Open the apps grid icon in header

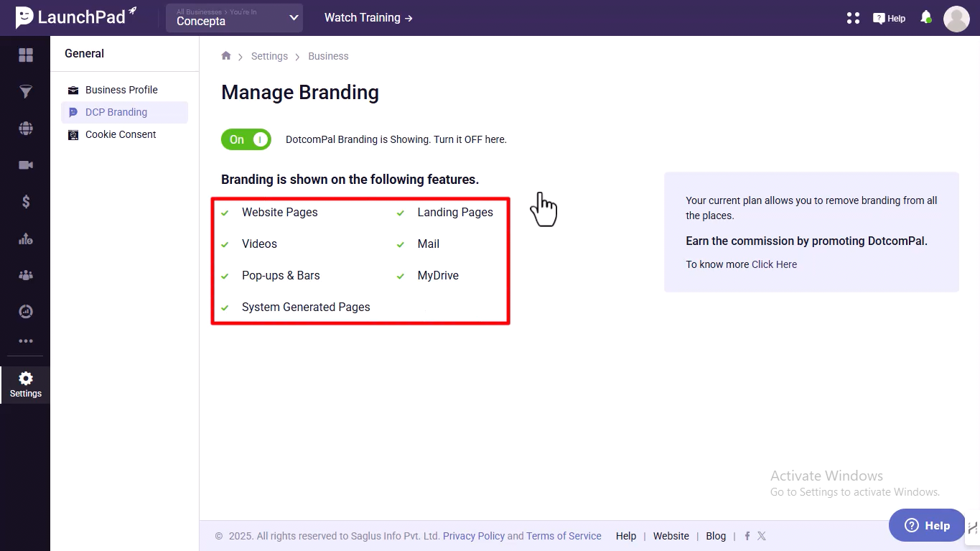point(853,18)
